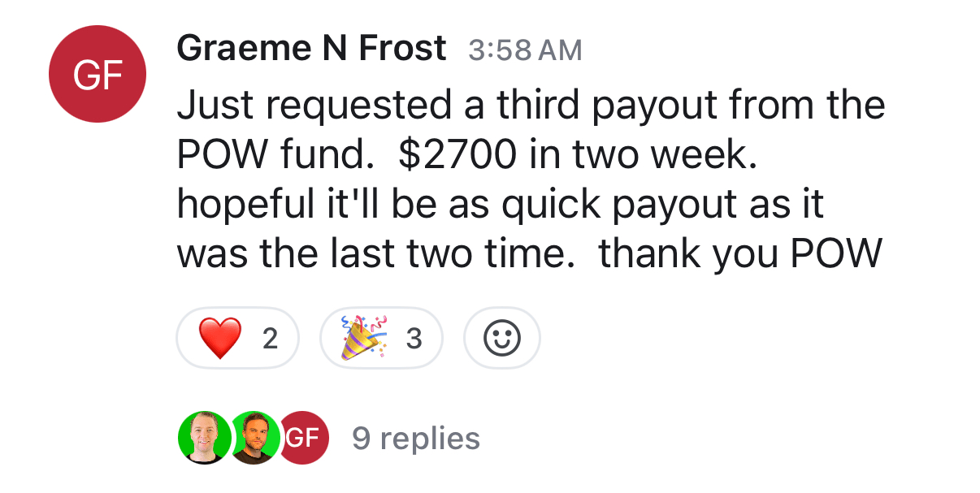980x493 pixels.
Task: Open the add reaction smiley picker
Action: (x=501, y=338)
